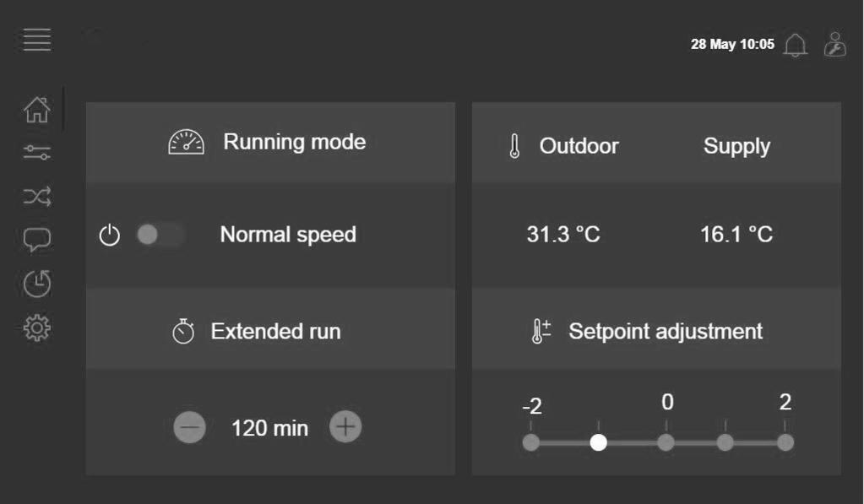Open the time schedule clock icon

(x=37, y=284)
